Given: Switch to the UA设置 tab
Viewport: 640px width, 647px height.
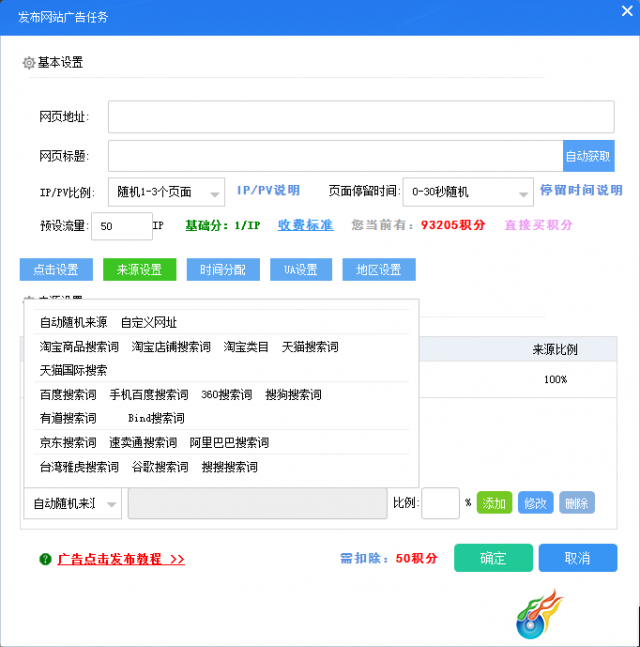Looking at the screenshot, I should click(301, 269).
